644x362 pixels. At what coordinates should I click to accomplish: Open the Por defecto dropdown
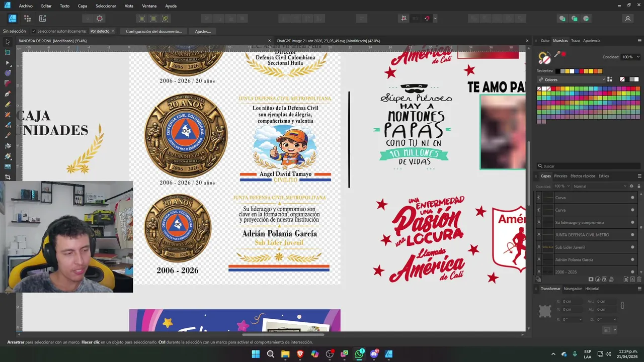click(x=102, y=31)
